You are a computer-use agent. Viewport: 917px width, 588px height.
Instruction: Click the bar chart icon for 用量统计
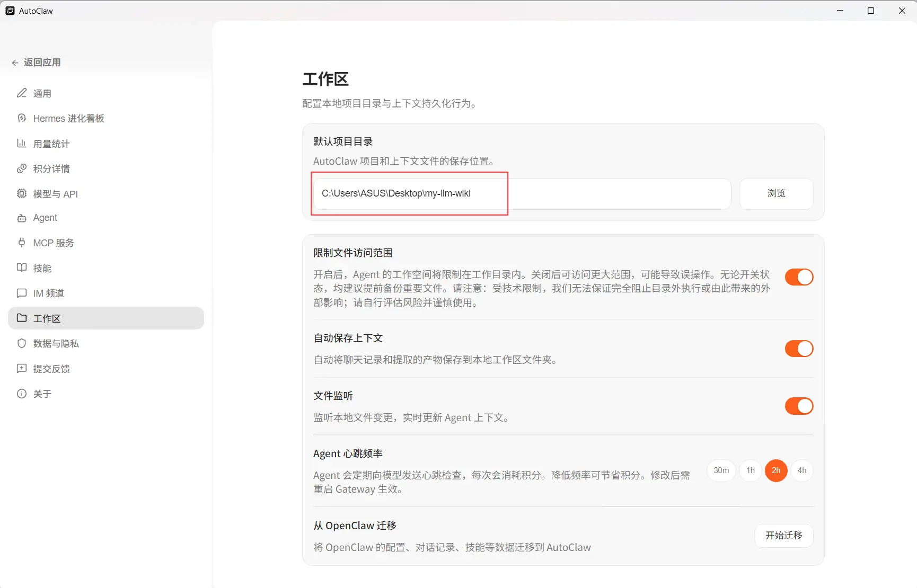22,143
